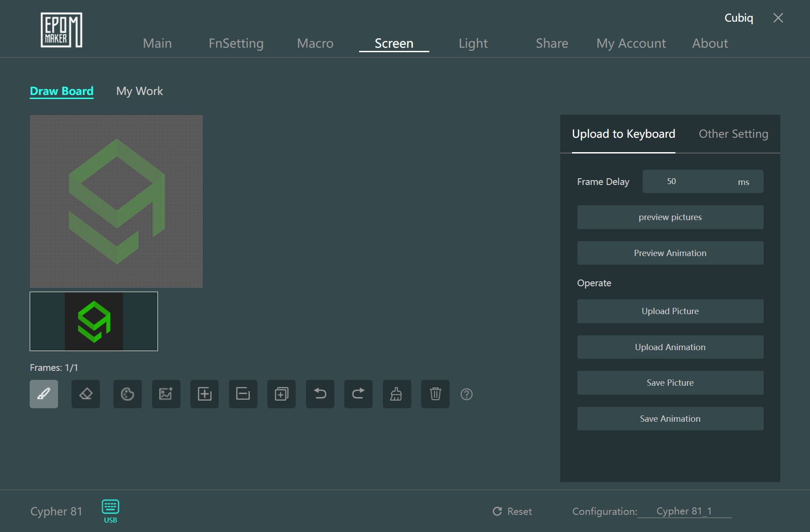The image size is (810, 532).
Task: Select the green logo frame thumbnail
Action: (x=94, y=321)
